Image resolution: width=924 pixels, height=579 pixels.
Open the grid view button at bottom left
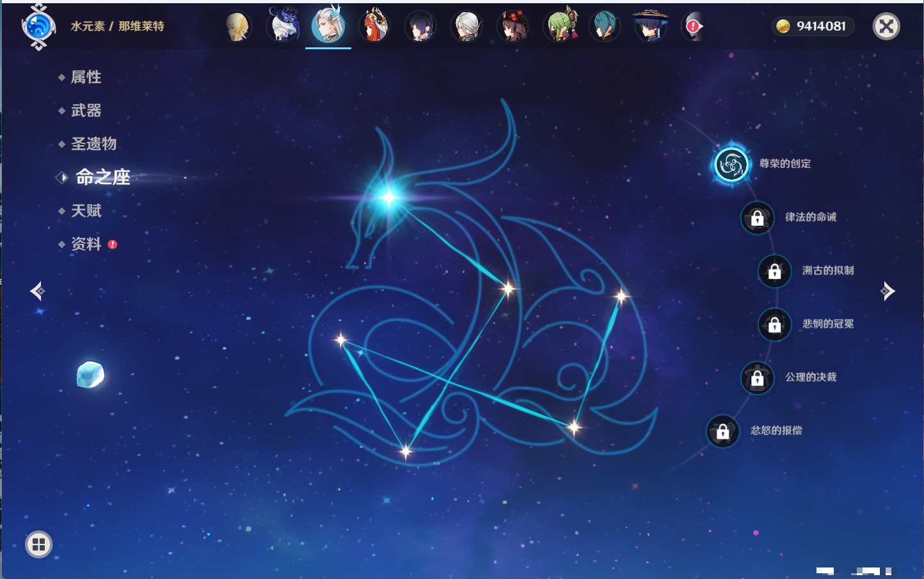[38, 544]
